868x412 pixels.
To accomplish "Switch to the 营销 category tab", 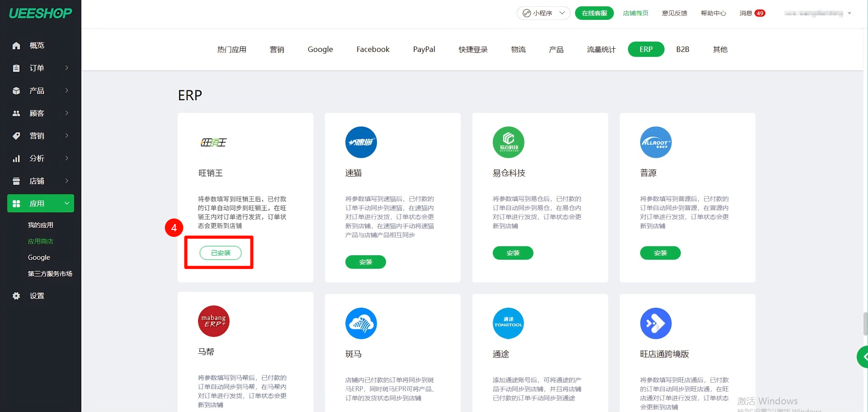I will tap(277, 49).
